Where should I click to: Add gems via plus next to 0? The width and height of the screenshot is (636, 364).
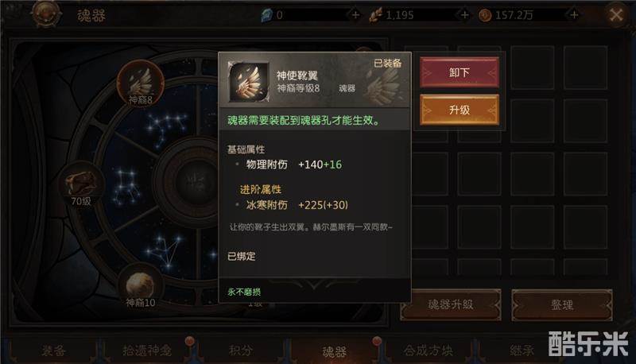point(355,15)
